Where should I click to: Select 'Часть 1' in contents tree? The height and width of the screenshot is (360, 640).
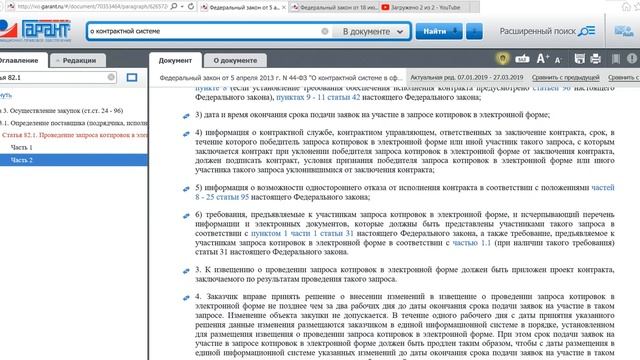click(x=22, y=147)
